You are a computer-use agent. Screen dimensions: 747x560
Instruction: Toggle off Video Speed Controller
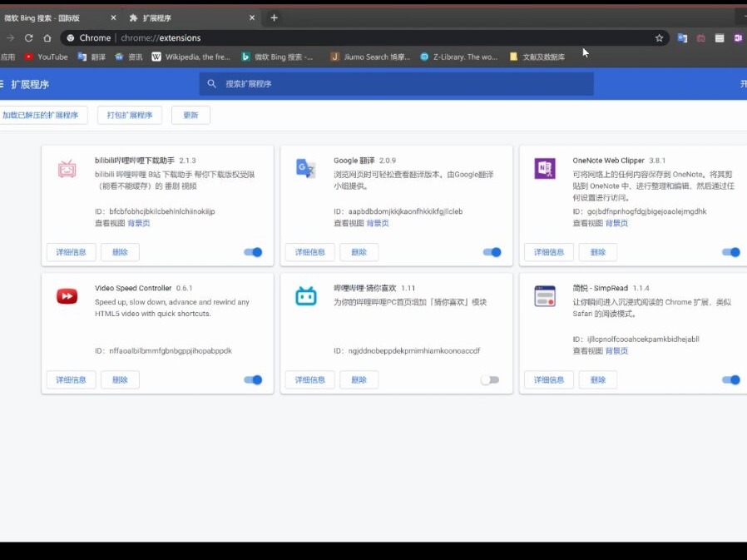[x=254, y=380]
